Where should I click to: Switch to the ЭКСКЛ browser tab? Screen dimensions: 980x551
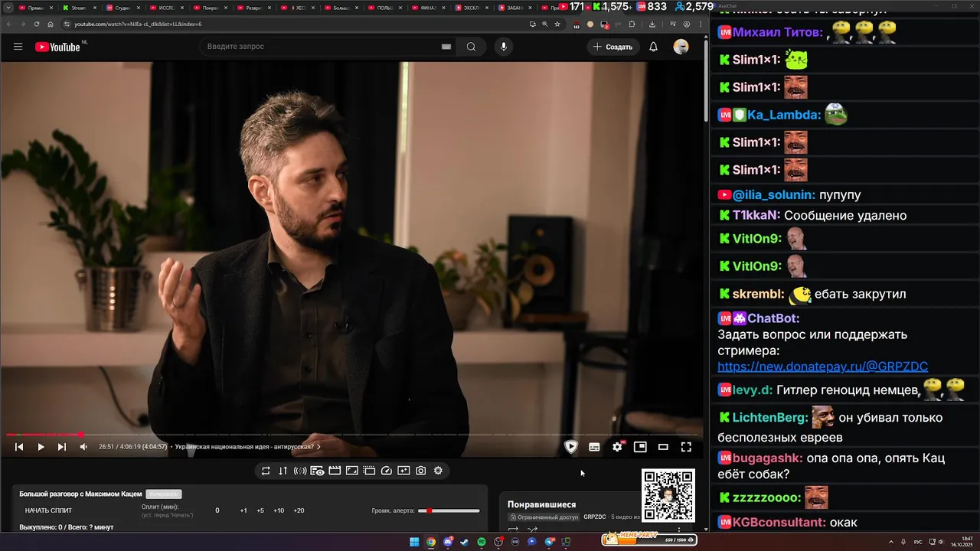pos(473,8)
